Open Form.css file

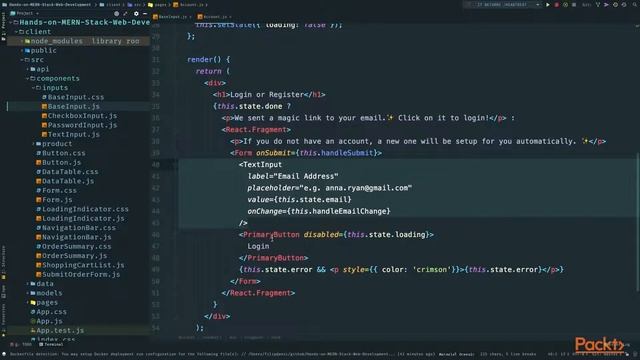(56, 191)
